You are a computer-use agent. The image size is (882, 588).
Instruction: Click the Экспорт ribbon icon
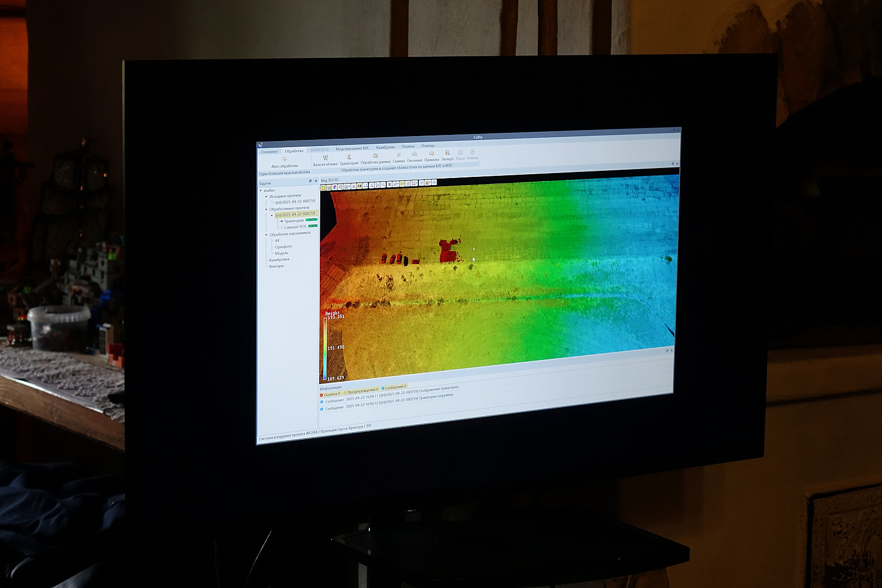(447, 154)
